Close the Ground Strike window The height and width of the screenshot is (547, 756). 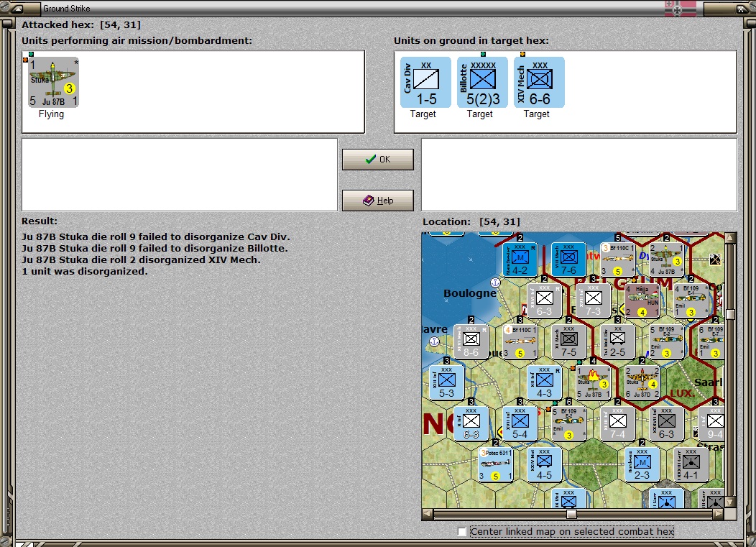[741, 8]
